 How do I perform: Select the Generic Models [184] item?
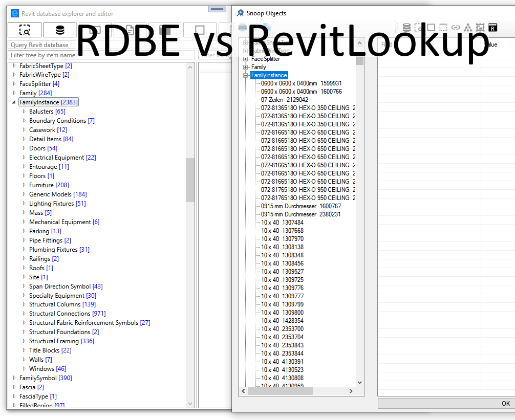click(58, 194)
